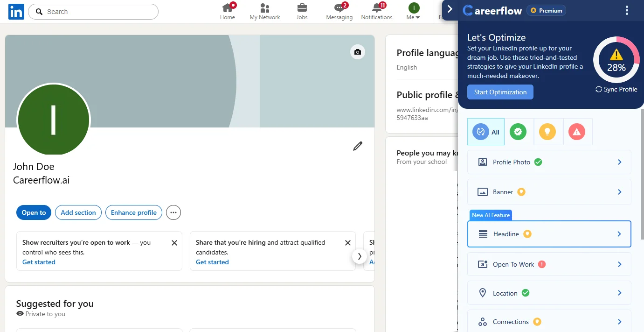Click the Start Optimization button
644x332 pixels.
[500, 92]
